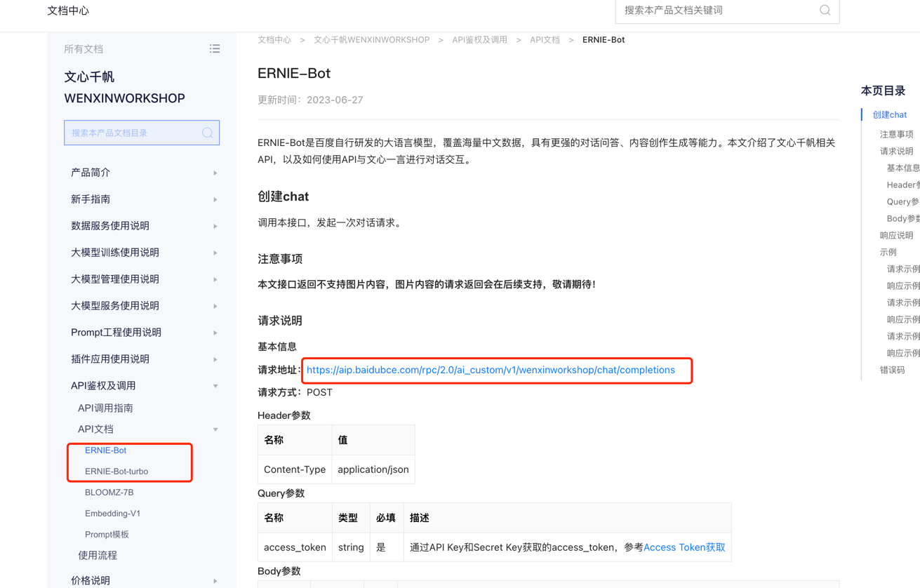
Task: Expand the 新手指南 section arrow
Action: point(215,199)
